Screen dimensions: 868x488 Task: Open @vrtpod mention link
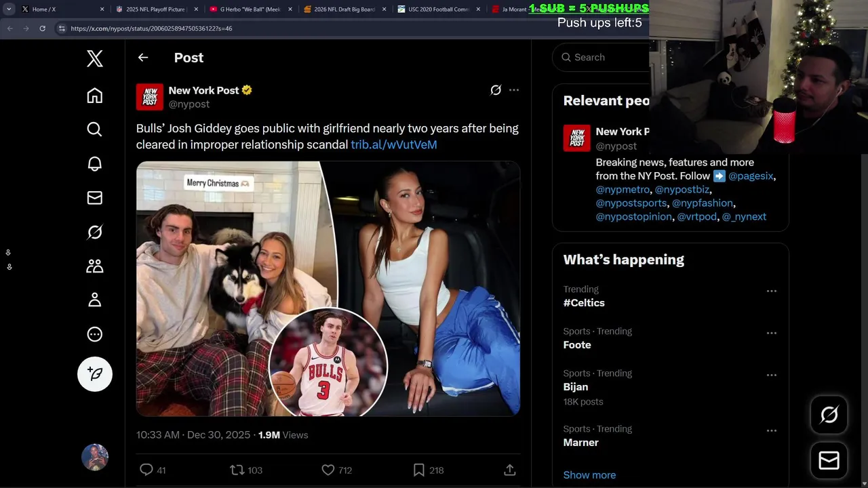pyautogui.click(x=697, y=217)
